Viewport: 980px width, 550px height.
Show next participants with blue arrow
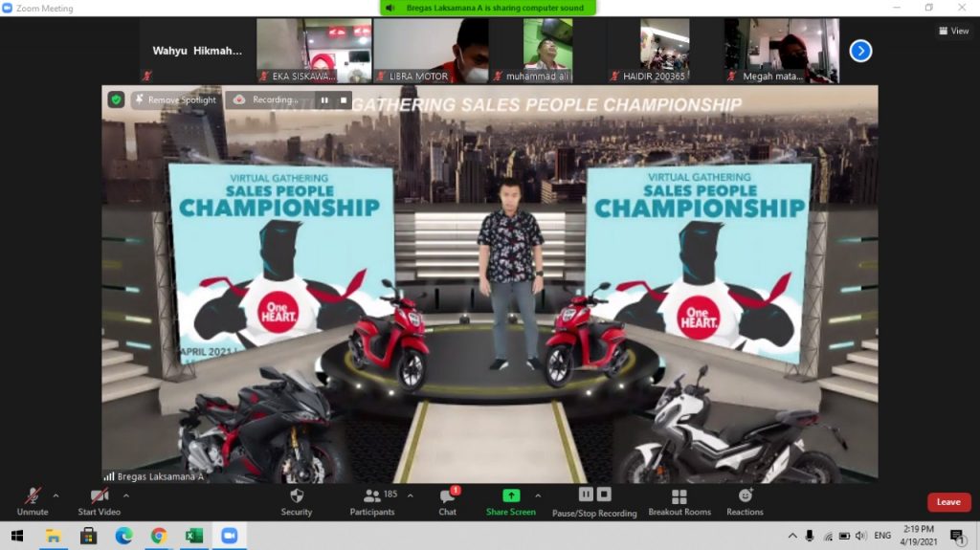click(x=860, y=51)
